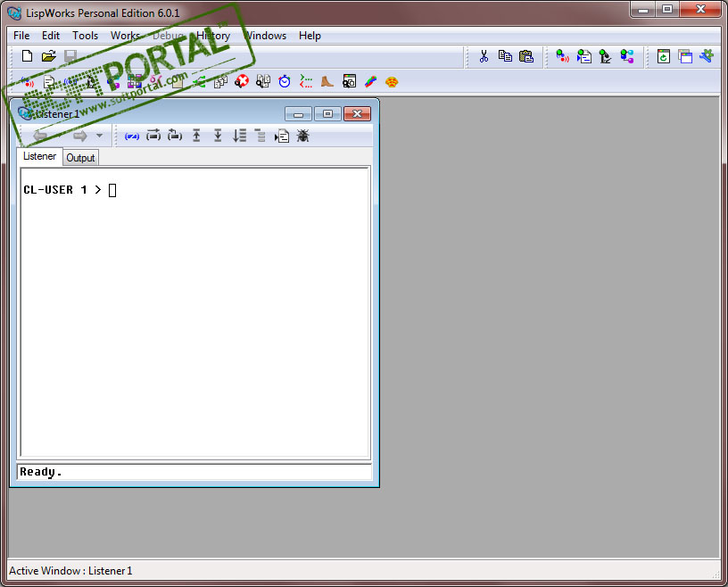
Task: Click the green-dot Listener icon in top-right toolbar
Action: [x=562, y=56]
